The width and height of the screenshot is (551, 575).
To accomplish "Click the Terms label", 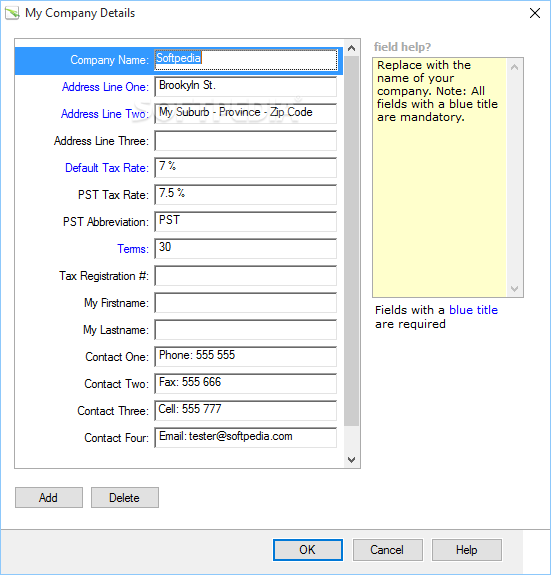I will (133, 249).
